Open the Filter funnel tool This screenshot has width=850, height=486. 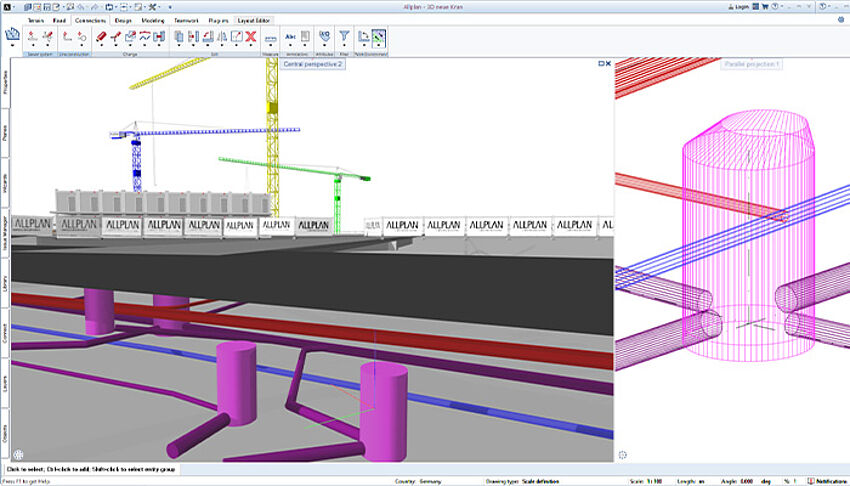coord(343,38)
